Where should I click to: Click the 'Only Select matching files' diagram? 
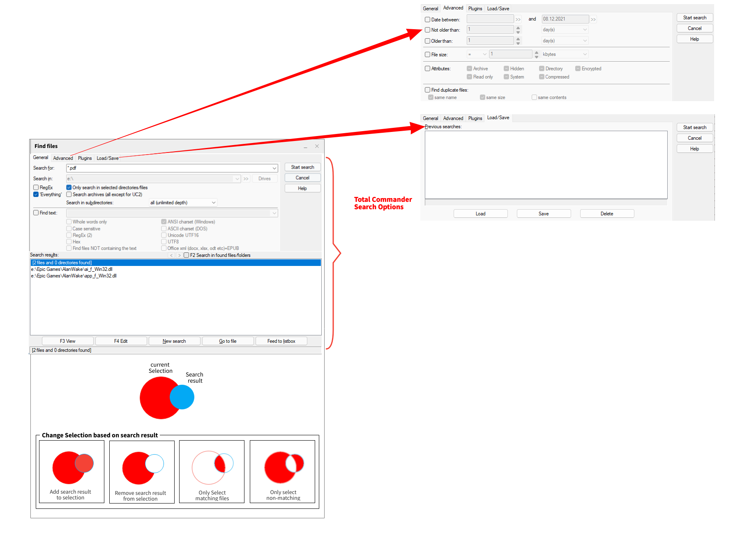coord(212,471)
